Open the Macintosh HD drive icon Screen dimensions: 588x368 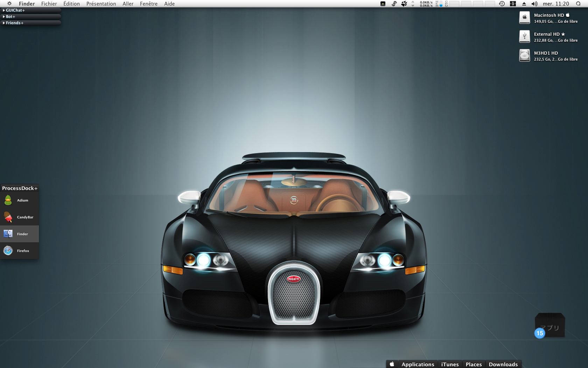point(524,18)
